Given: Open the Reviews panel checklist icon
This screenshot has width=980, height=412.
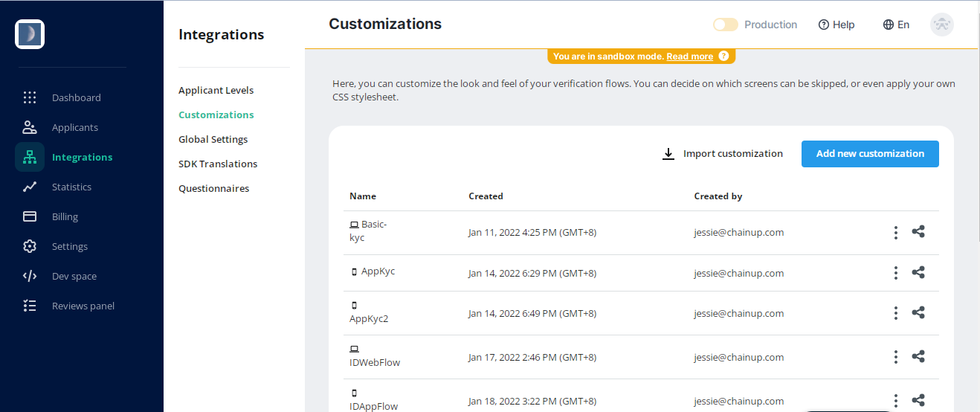Looking at the screenshot, I should coord(30,306).
